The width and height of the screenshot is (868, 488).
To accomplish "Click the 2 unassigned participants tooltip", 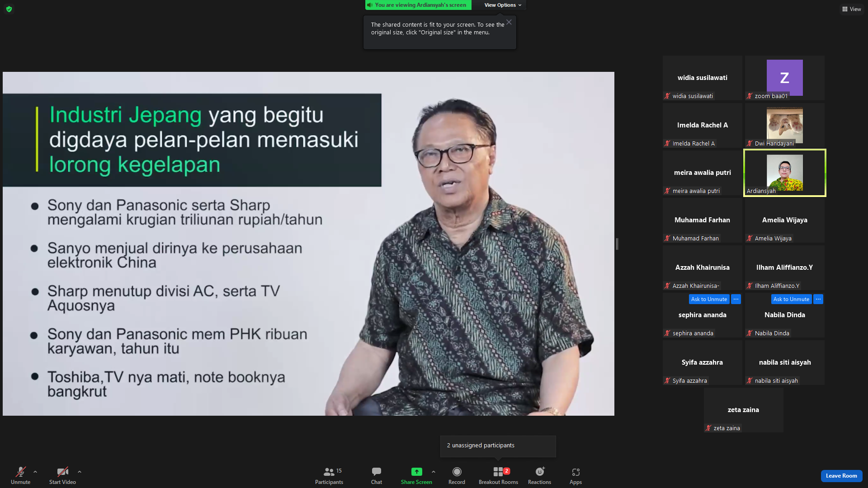I will click(x=498, y=446).
